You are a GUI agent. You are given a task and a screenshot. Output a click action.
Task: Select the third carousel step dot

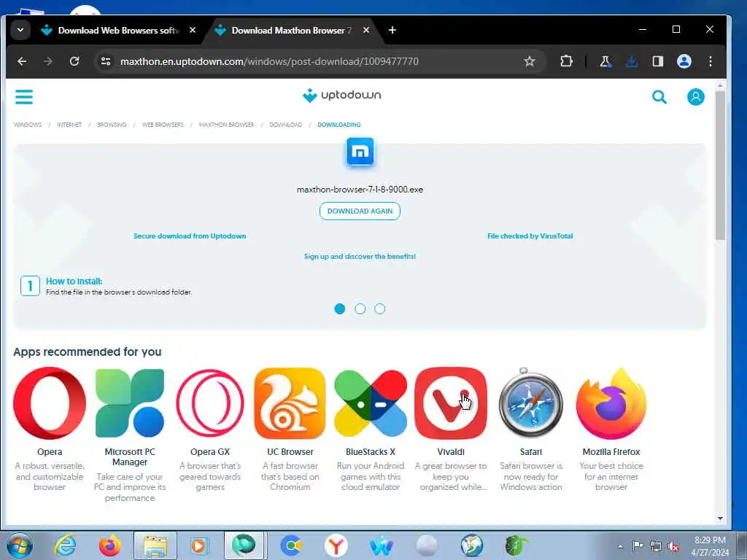(379, 309)
